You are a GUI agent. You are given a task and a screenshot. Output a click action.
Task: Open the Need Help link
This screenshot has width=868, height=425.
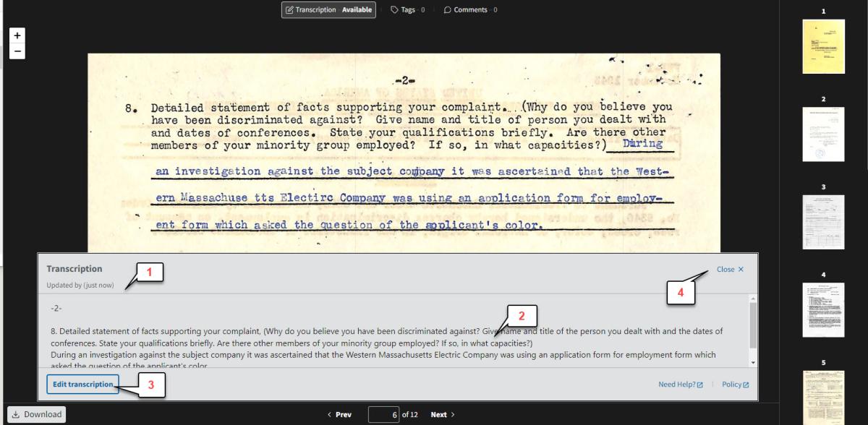(680, 385)
